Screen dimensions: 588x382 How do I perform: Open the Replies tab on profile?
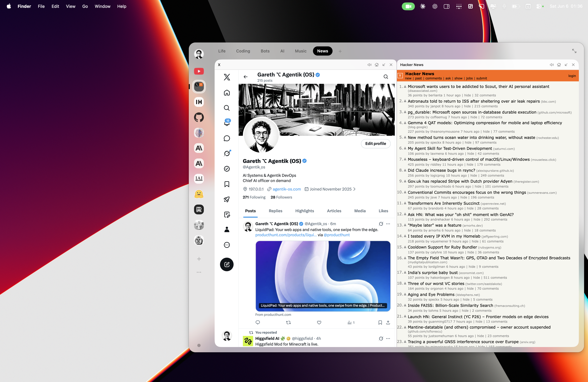coord(276,211)
